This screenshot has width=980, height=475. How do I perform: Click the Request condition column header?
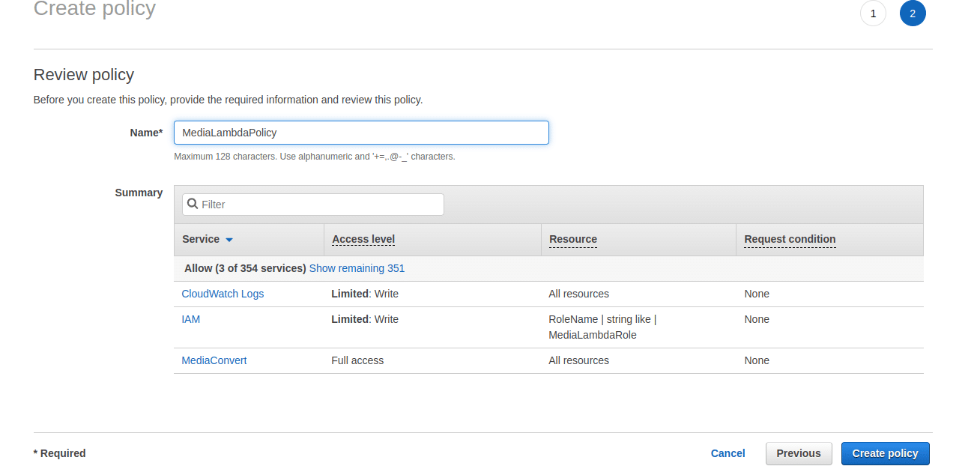[790, 239]
